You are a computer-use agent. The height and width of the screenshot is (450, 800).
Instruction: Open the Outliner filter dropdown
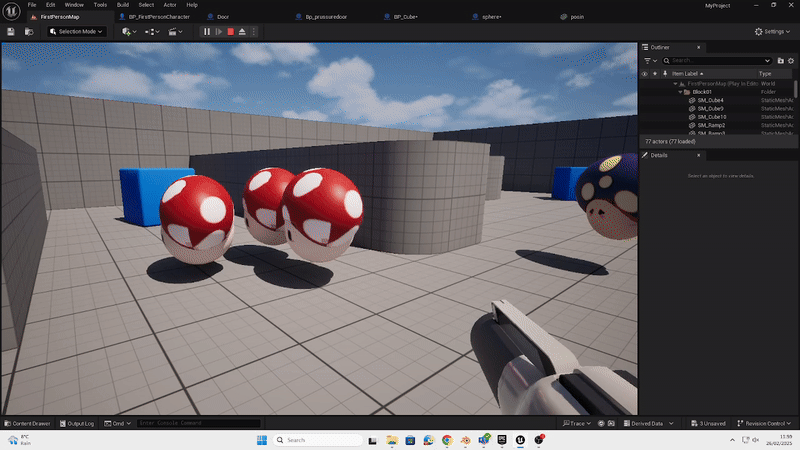(x=650, y=61)
